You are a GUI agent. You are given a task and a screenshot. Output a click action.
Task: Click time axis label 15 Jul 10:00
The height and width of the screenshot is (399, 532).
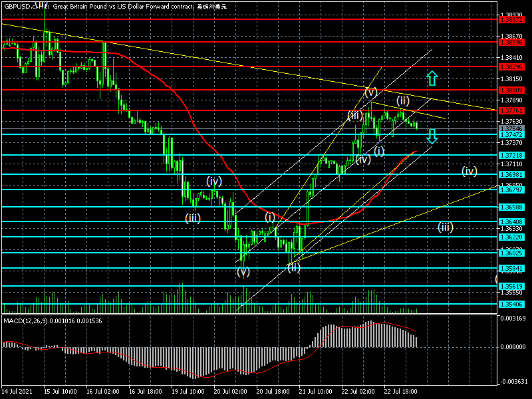click(x=60, y=391)
